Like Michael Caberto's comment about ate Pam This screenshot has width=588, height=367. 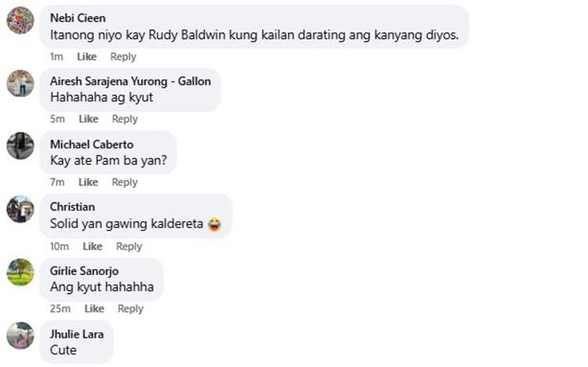point(88,182)
